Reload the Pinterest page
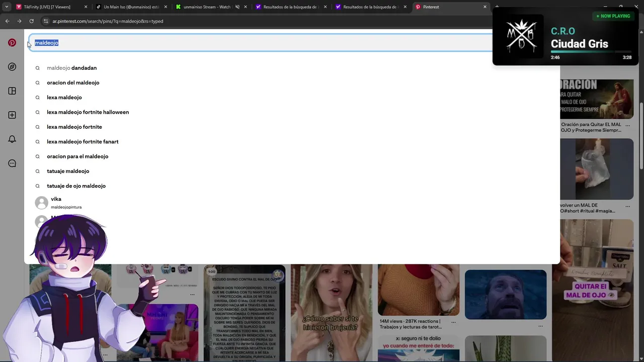This screenshot has height=362, width=644. pos(31,21)
